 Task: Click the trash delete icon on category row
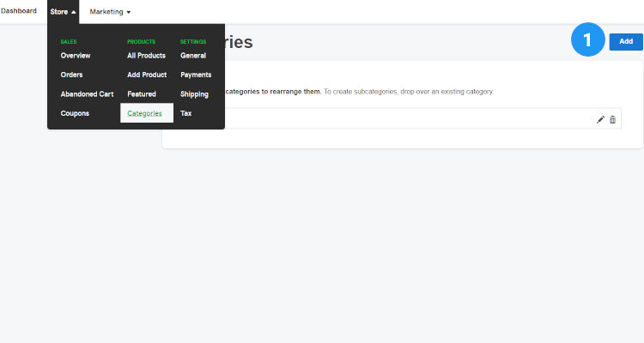point(612,119)
